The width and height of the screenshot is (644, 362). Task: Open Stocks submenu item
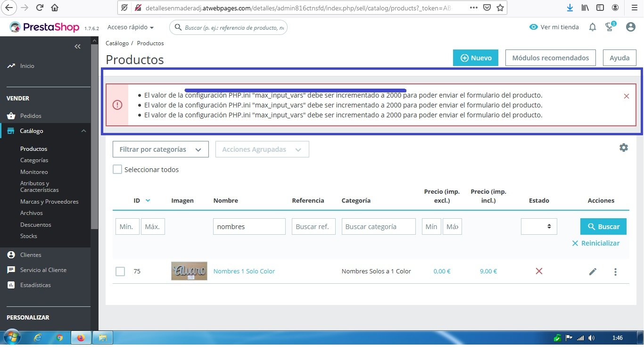[29, 236]
